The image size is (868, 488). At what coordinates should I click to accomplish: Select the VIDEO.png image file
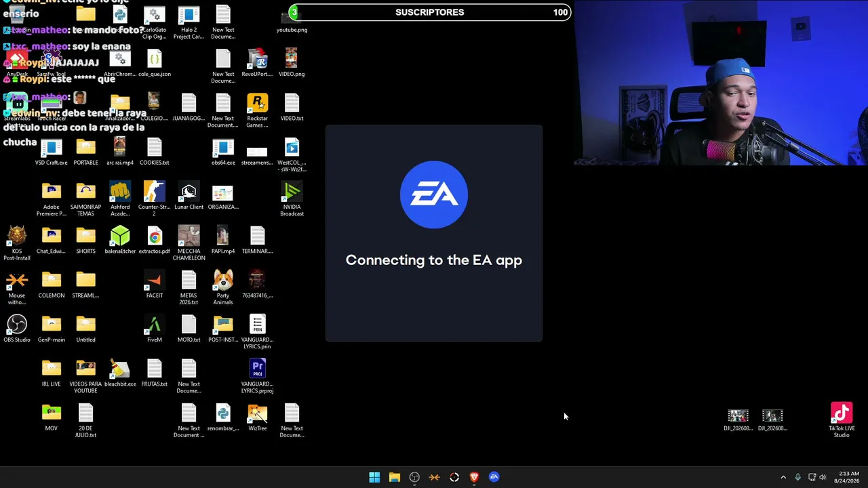tap(292, 60)
